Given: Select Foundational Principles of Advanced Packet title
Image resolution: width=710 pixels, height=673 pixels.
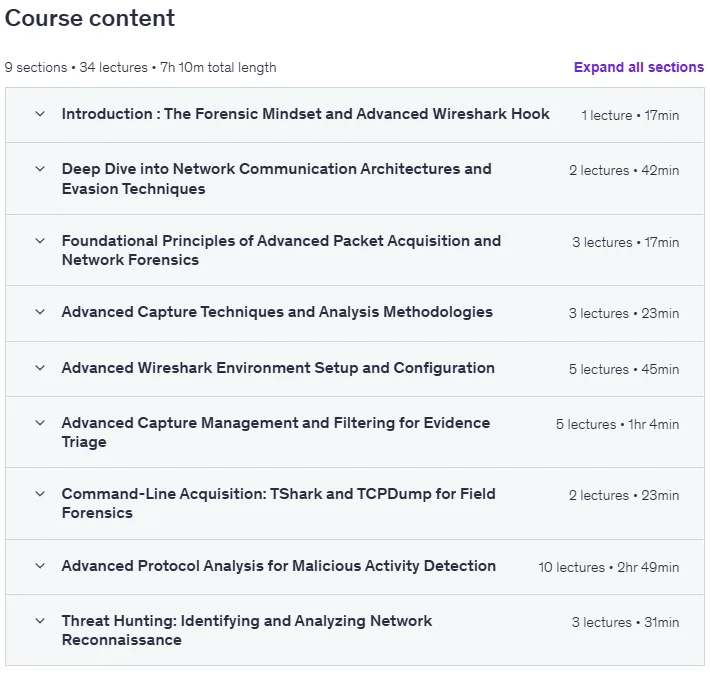Looking at the screenshot, I should pyautogui.click(x=281, y=250).
